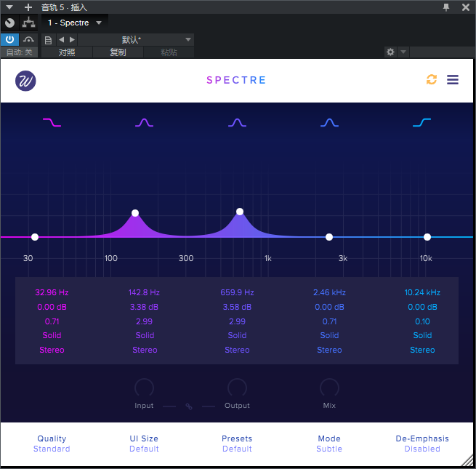Open Stereo channel mode under 659.9 Hz
This screenshot has height=469, width=476.
(237, 350)
